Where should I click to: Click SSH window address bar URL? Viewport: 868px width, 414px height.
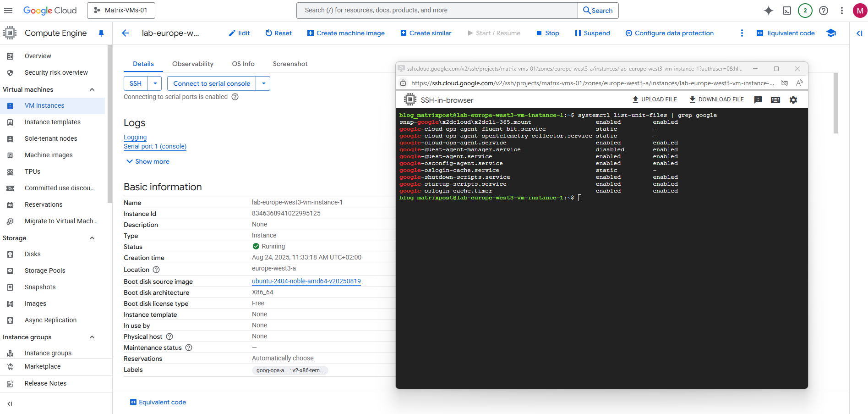593,83
